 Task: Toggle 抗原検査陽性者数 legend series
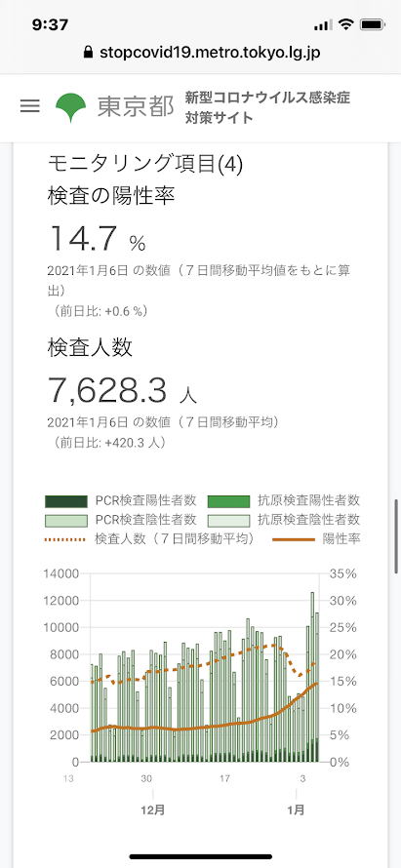[284, 501]
